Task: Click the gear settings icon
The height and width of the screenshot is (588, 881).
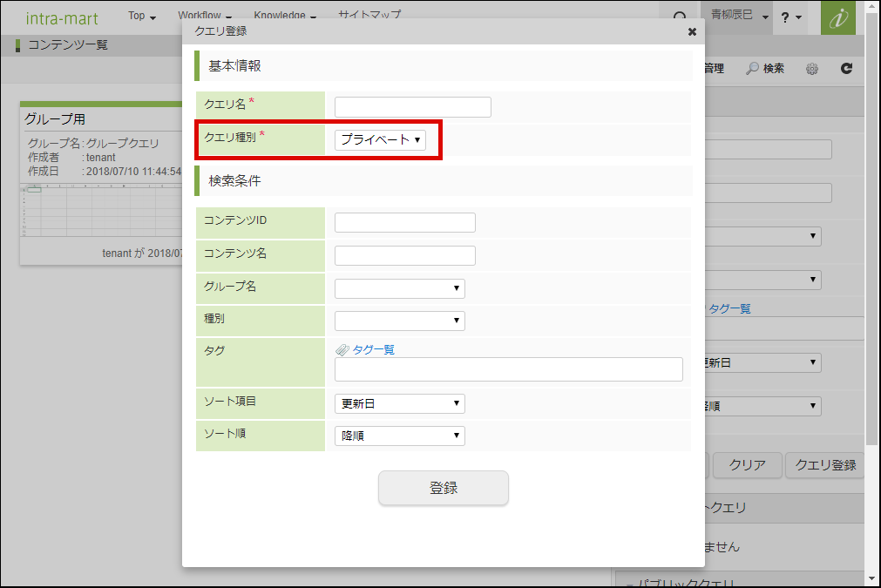Action: pos(811,69)
